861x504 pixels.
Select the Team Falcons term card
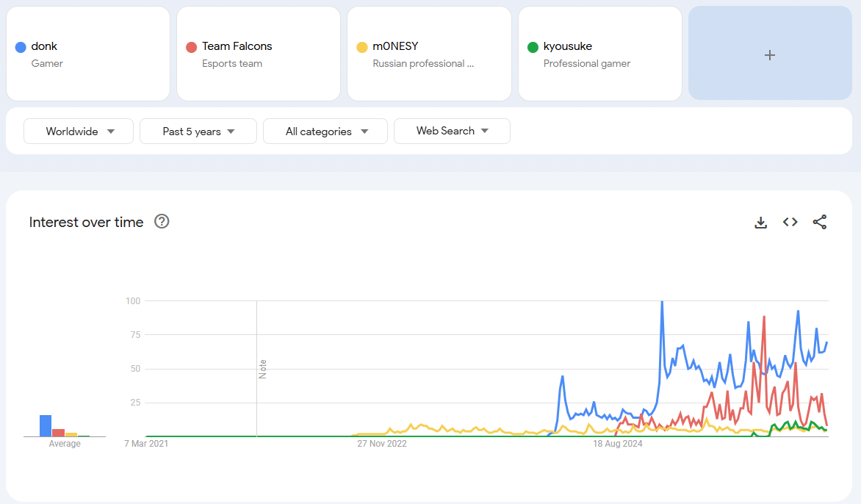[259, 54]
